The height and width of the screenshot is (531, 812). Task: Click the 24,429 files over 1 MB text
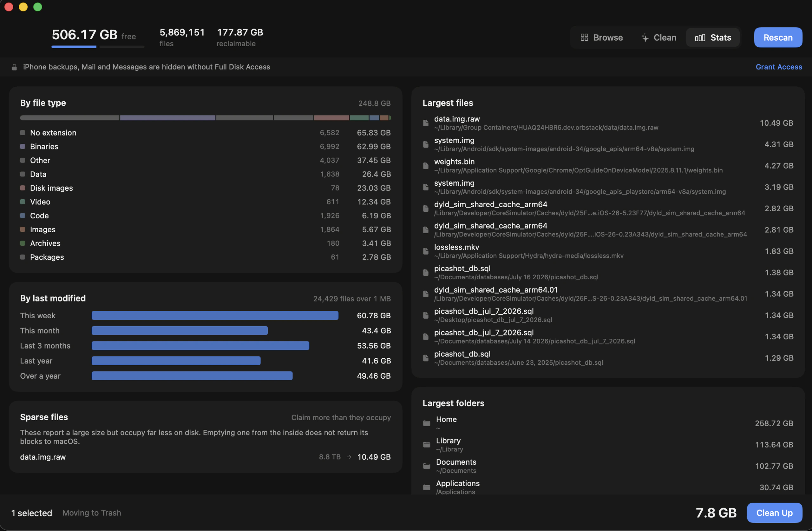[x=352, y=299]
